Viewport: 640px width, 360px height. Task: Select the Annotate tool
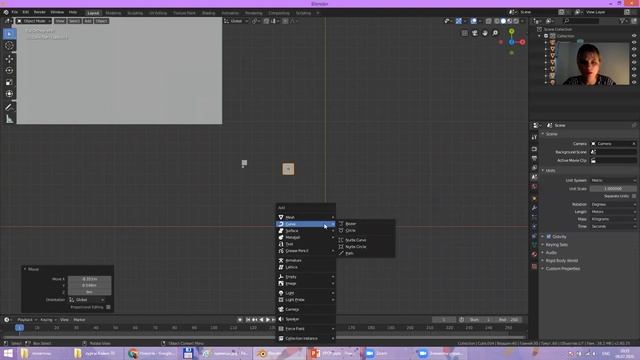pyautogui.click(x=9, y=107)
